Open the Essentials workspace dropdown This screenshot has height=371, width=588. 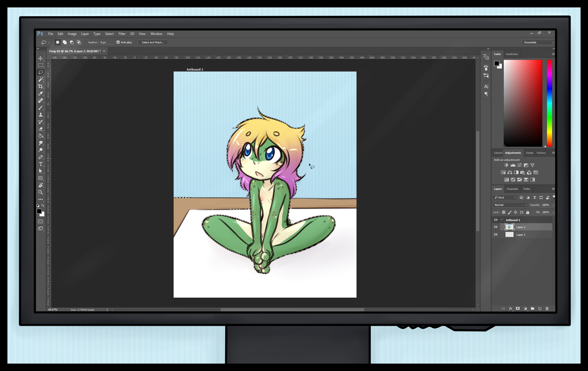538,42
